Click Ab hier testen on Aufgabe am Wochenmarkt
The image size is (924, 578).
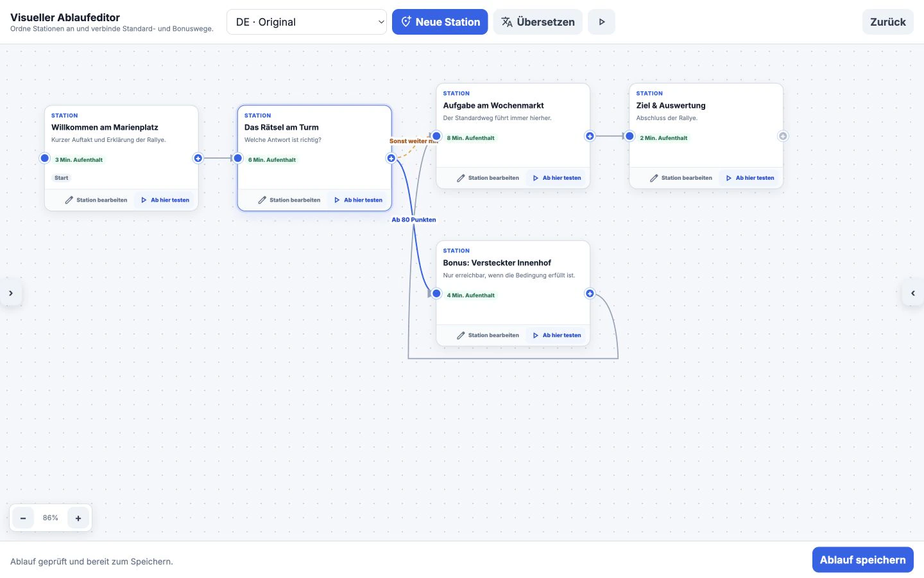pyautogui.click(x=557, y=178)
